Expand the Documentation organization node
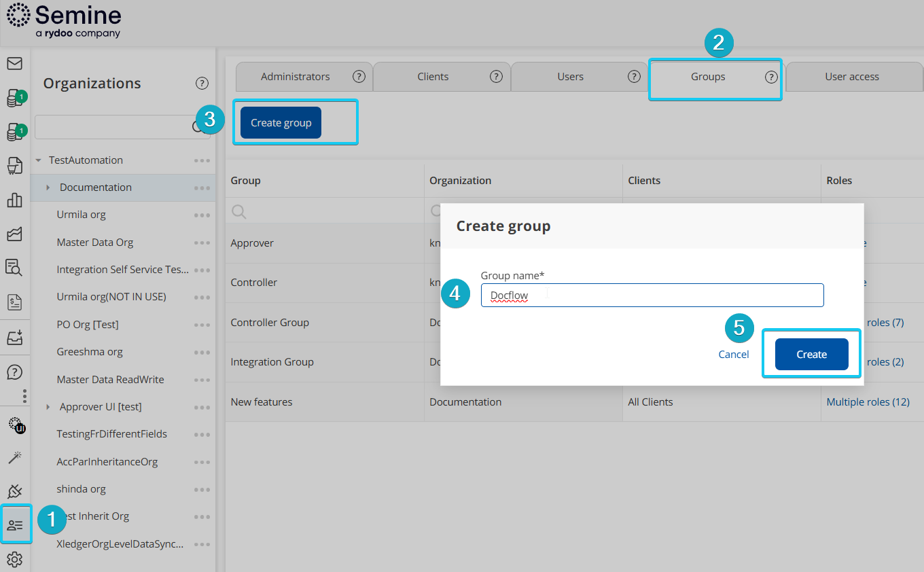 [48, 187]
